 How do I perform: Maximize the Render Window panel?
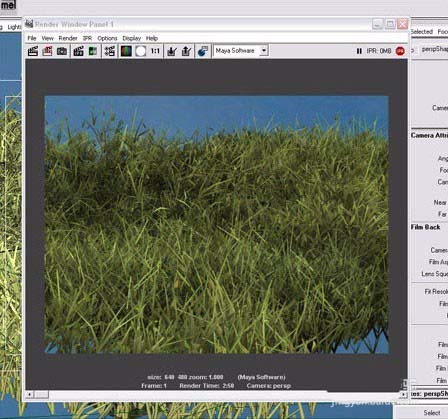pyautogui.click(x=390, y=24)
